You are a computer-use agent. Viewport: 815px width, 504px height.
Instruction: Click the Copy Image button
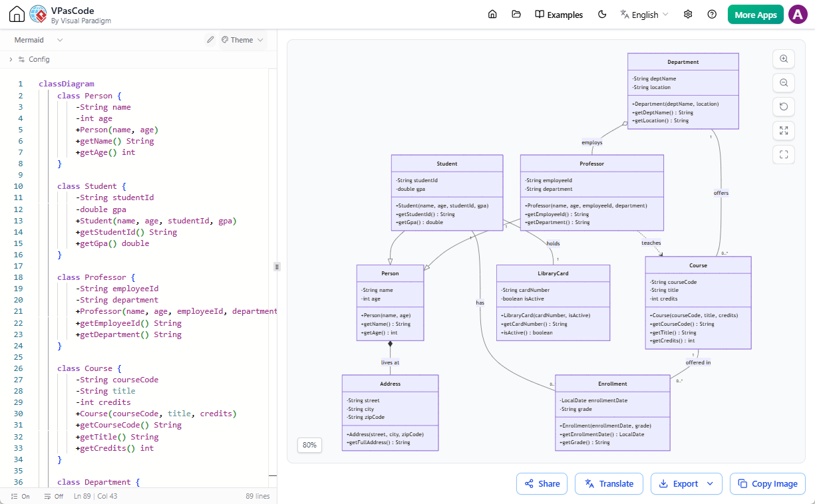pos(768,483)
